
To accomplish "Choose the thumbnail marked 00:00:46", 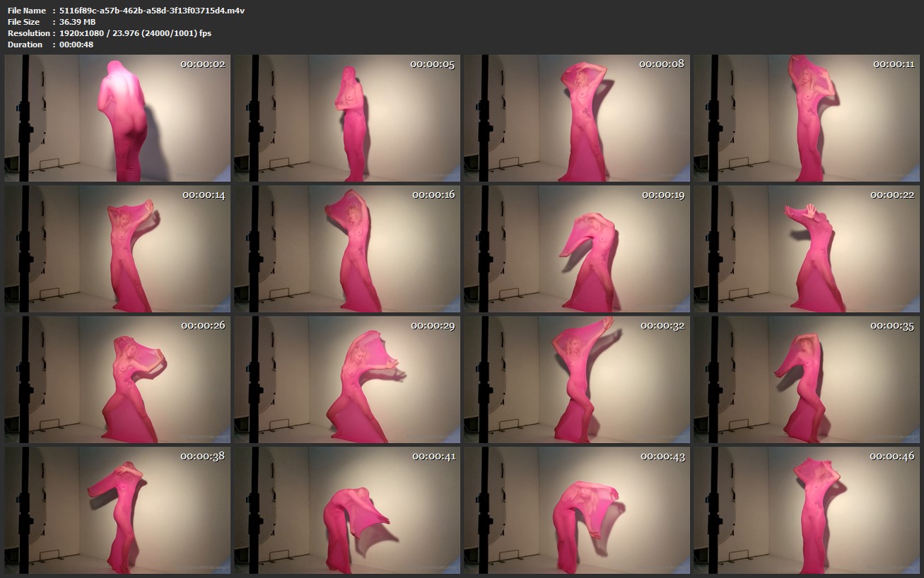I will point(807,510).
